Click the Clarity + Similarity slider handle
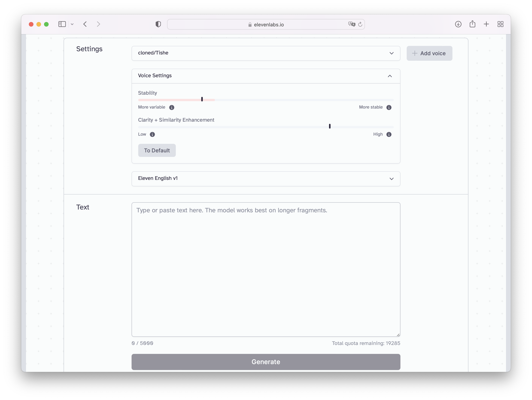This screenshot has height=400, width=532. click(330, 126)
